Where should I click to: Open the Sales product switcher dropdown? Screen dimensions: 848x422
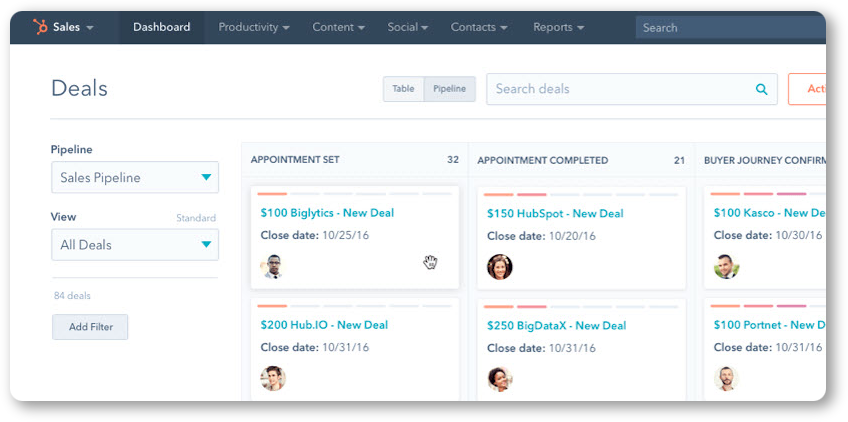(73, 27)
